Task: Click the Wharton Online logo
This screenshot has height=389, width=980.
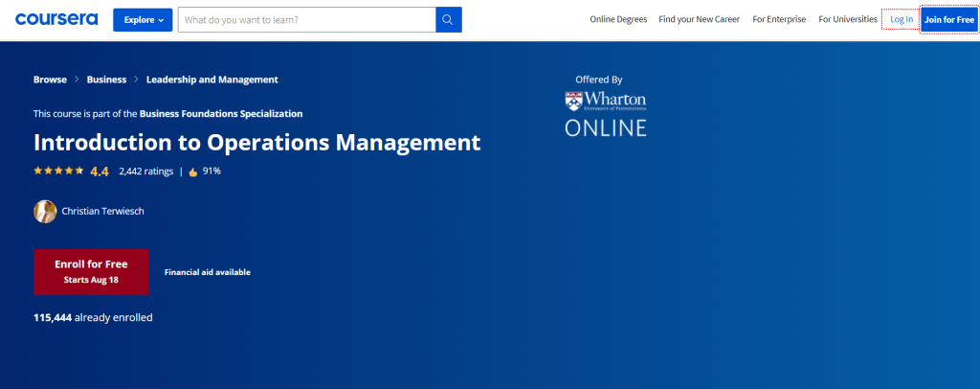Action: 605,114
